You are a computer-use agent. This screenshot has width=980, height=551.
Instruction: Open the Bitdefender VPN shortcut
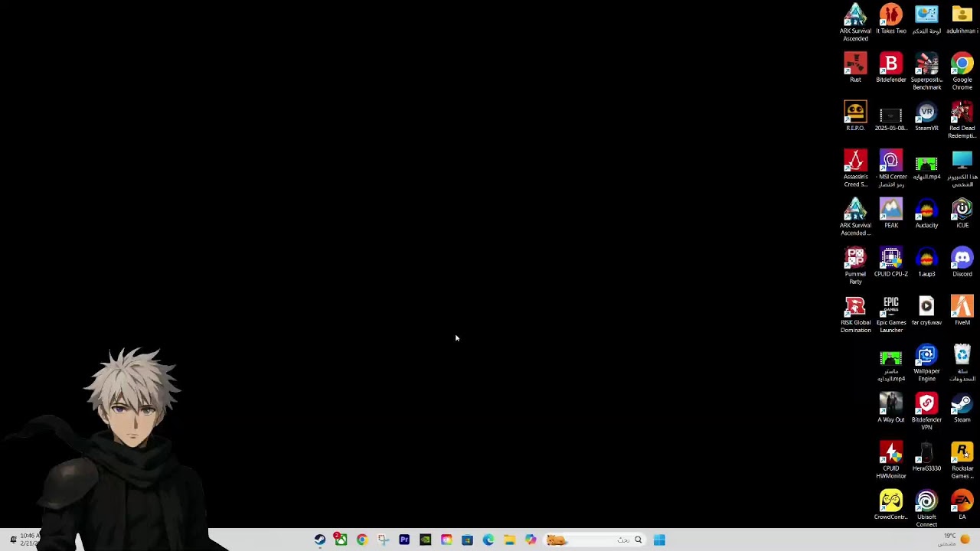[x=926, y=412]
